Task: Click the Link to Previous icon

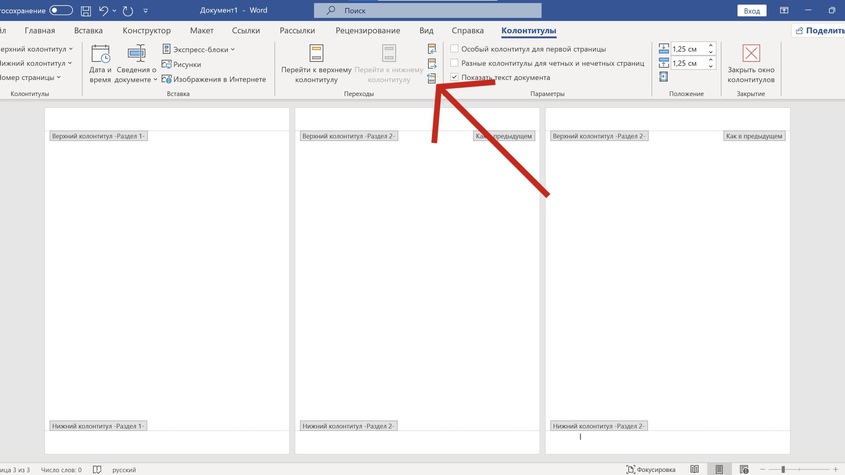Action: (x=431, y=78)
